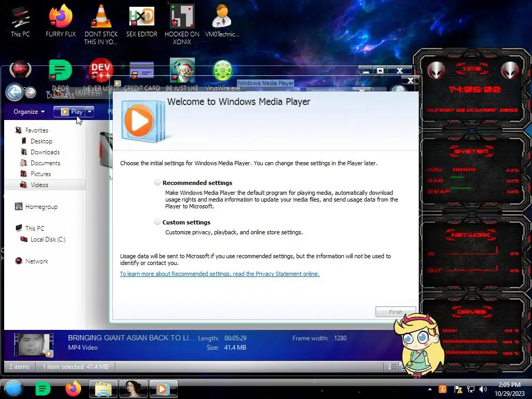Go back in Explorer window
Screen dimensions: 532x399
[x=14, y=92]
